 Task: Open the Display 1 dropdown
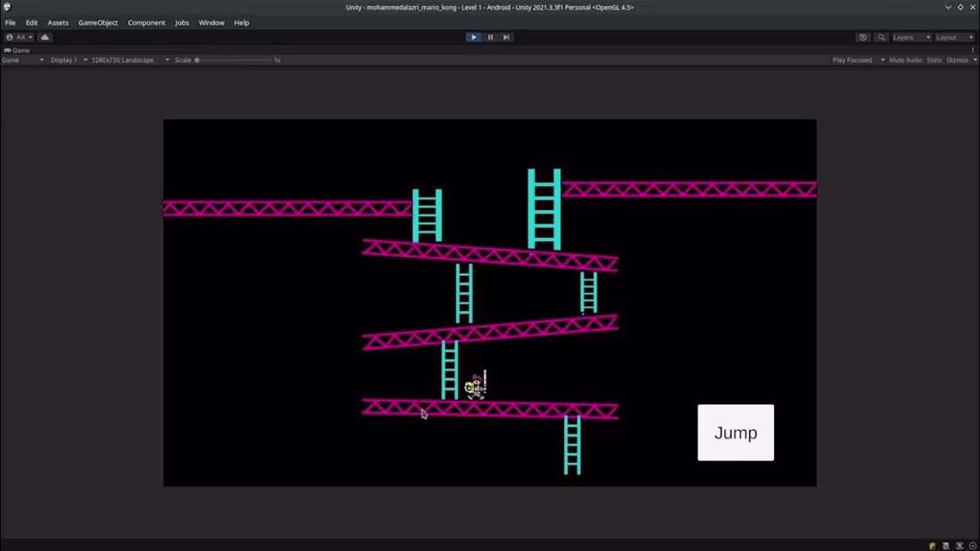click(65, 60)
